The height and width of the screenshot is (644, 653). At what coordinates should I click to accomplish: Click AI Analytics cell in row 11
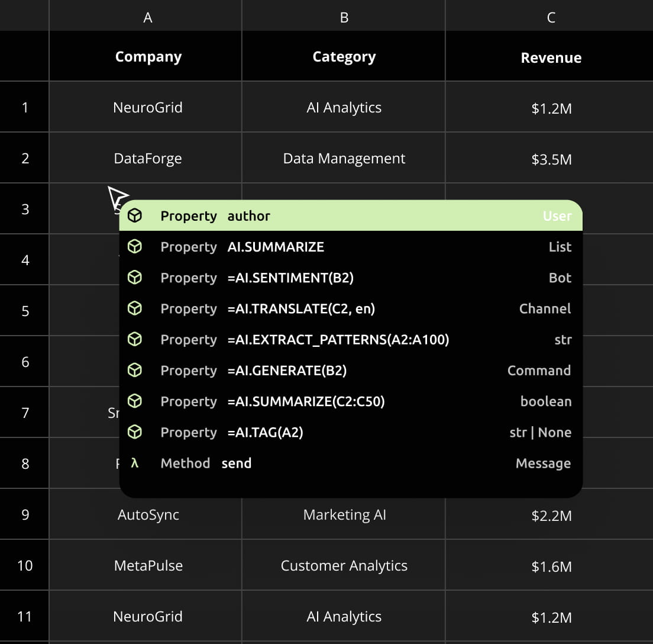point(344,615)
